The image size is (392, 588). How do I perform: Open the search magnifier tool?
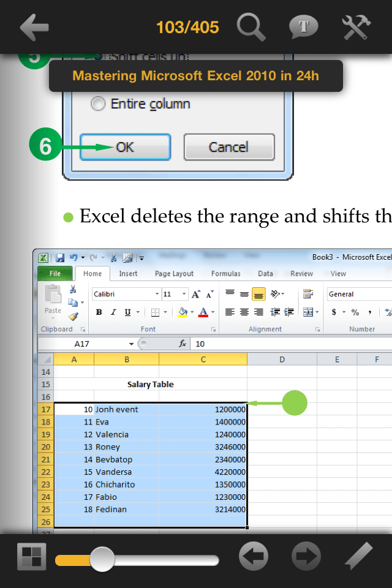pos(251,27)
